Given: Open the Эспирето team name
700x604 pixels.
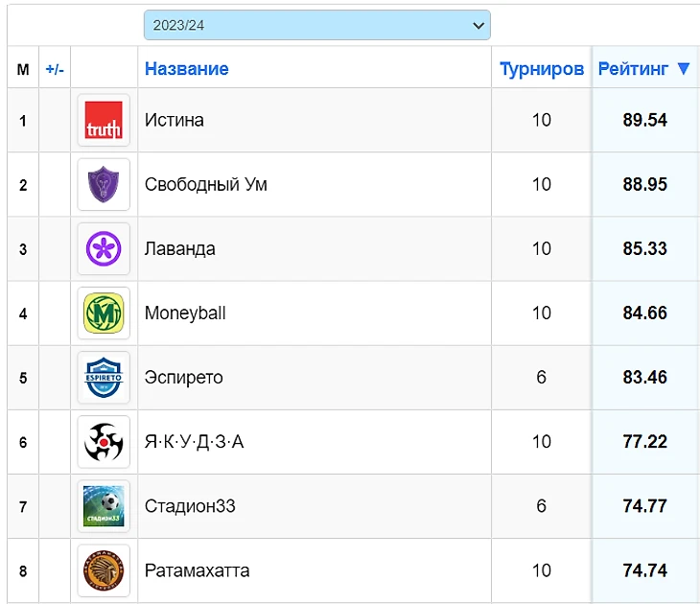Looking at the screenshot, I should point(183,377).
